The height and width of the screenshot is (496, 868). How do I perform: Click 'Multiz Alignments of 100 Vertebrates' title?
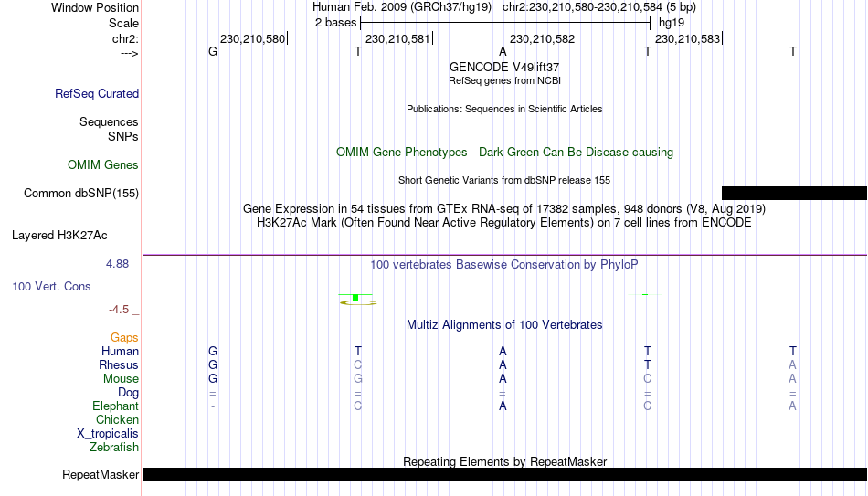(504, 325)
